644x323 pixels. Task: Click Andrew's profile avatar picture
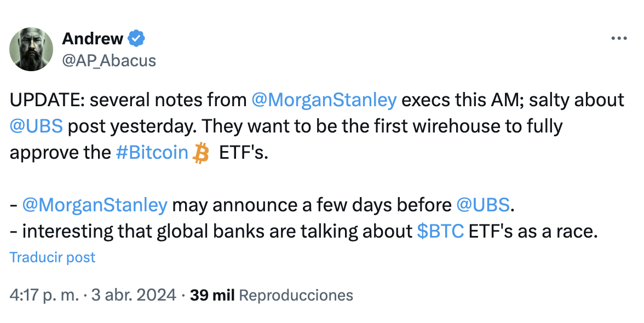(31, 49)
